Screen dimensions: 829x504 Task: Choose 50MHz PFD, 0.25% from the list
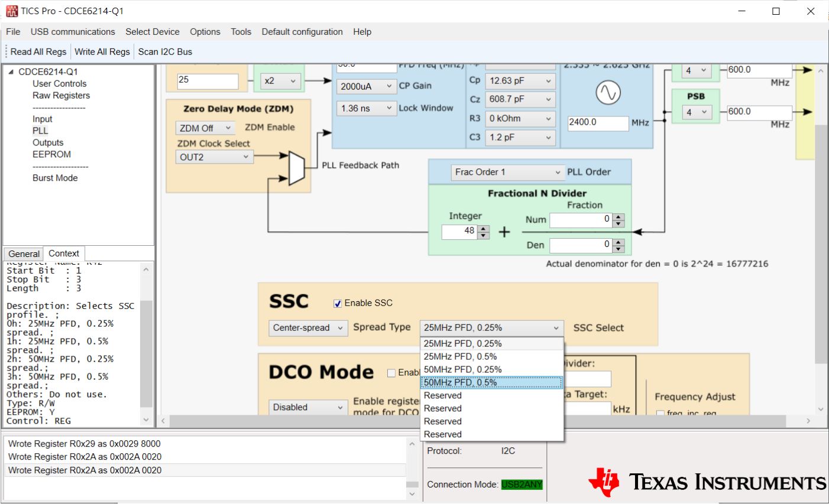pos(491,370)
